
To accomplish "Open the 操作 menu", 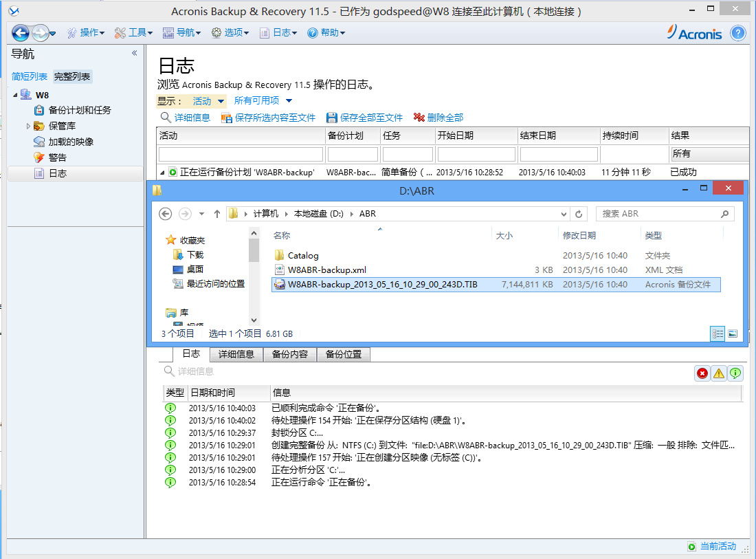I will click(x=86, y=33).
